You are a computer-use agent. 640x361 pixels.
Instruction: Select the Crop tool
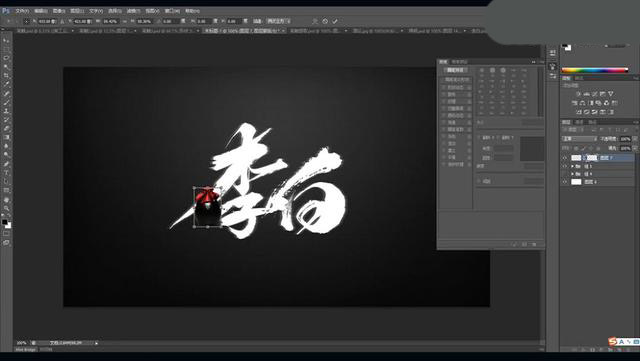coord(6,76)
